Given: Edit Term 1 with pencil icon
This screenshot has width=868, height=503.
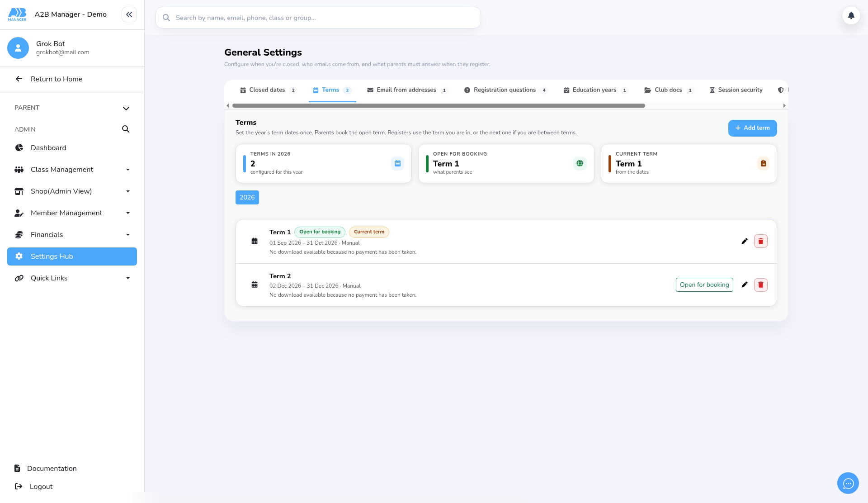Looking at the screenshot, I should [x=744, y=241].
